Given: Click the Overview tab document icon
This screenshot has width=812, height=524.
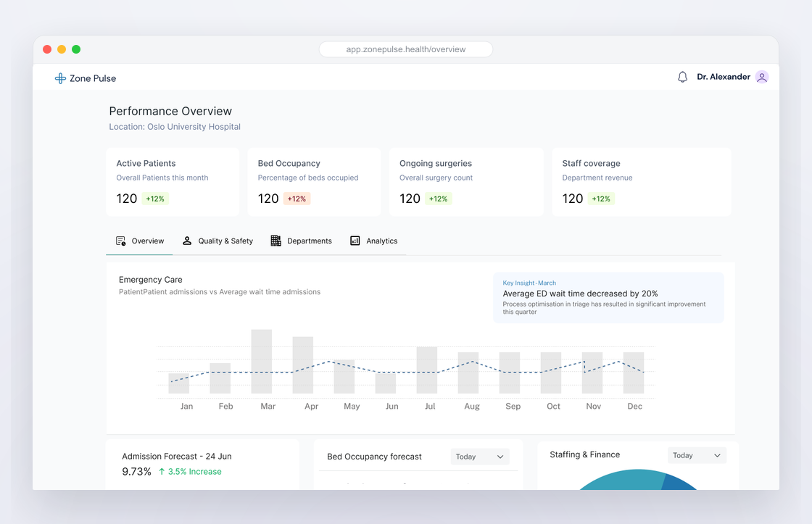Looking at the screenshot, I should pos(120,241).
